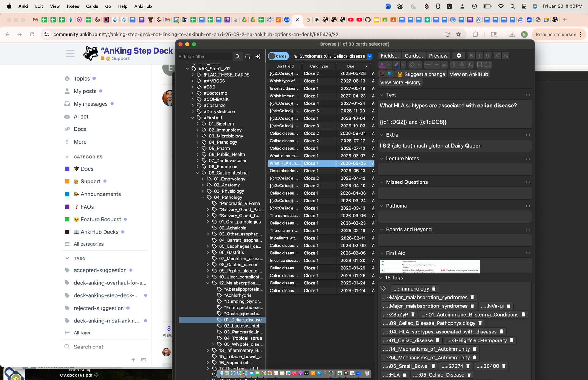
Task: Collapse the Lecture Notes field section
Action: point(382,159)
